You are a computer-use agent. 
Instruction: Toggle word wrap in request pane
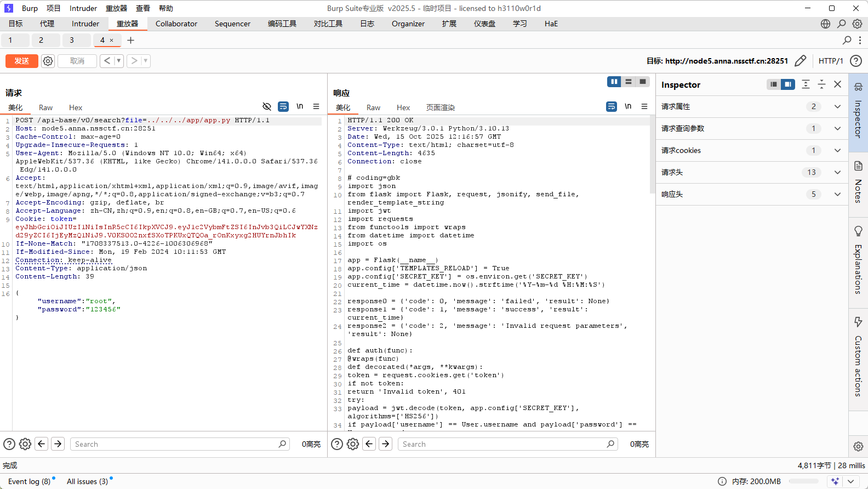(283, 106)
